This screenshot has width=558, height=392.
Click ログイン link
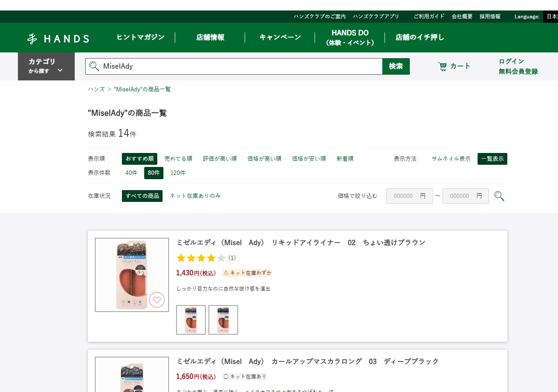(511, 61)
